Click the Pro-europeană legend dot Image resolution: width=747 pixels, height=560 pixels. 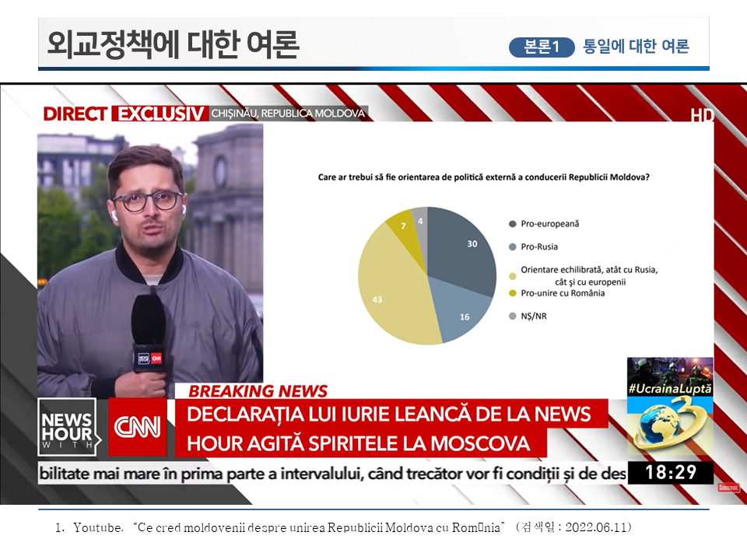click(x=513, y=224)
